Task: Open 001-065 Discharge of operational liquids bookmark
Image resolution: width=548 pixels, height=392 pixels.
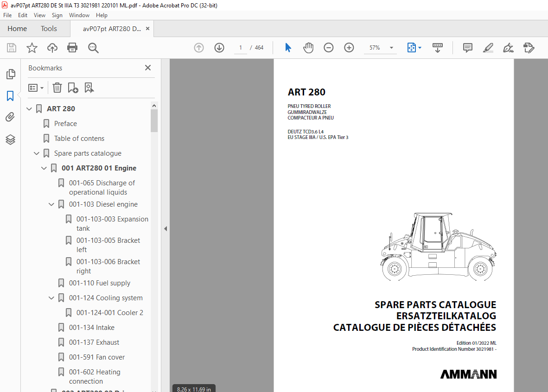Action: [x=102, y=188]
